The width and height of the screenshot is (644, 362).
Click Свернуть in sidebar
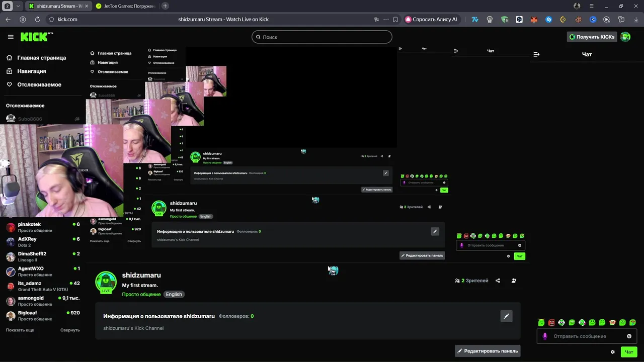(70, 330)
